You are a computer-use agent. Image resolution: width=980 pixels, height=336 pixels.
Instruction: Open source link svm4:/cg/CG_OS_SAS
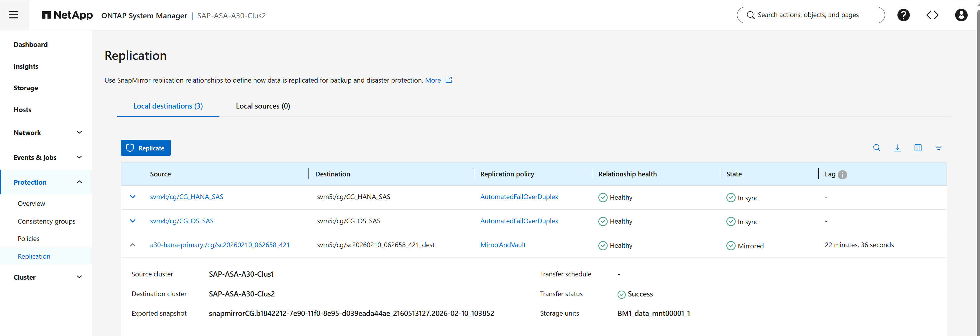[x=181, y=221]
